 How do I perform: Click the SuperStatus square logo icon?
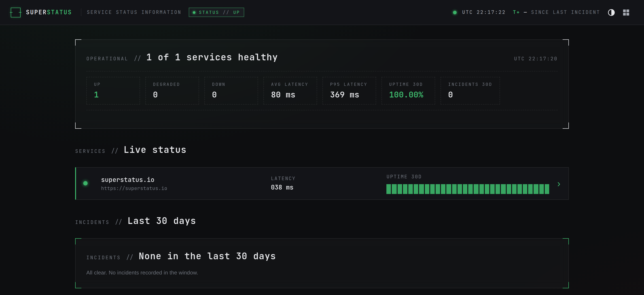pos(15,12)
